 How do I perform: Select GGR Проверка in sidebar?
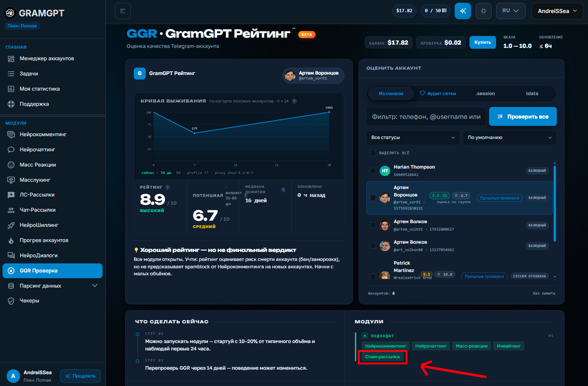pyautogui.click(x=53, y=271)
